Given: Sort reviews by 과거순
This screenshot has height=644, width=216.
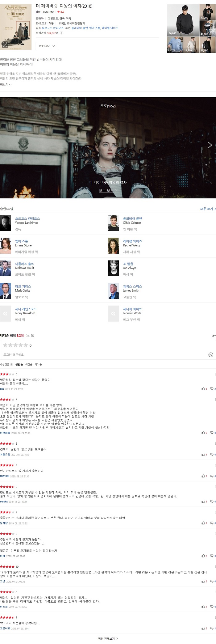Looking at the screenshot, I should [38, 364].
